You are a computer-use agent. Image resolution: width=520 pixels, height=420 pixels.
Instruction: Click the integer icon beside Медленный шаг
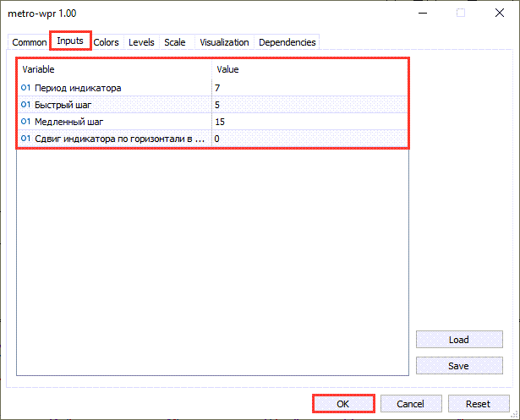click(x=25, y=122)
